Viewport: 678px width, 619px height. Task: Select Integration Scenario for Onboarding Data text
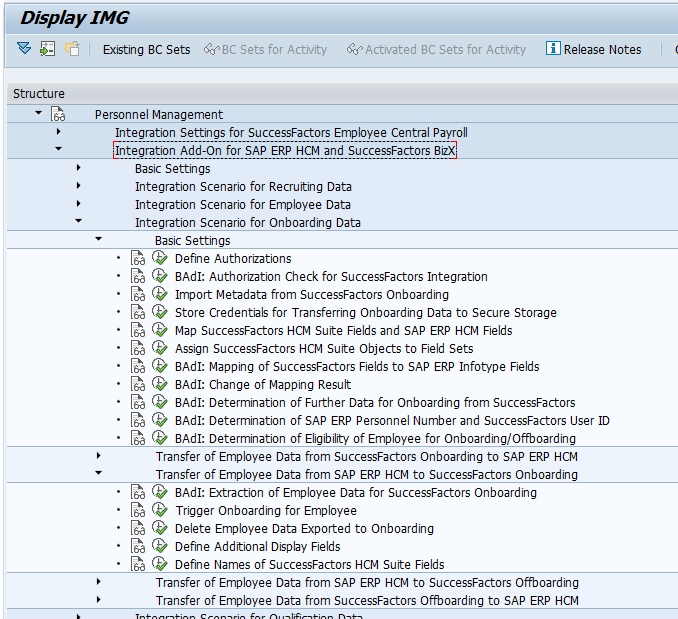point(248,223)
